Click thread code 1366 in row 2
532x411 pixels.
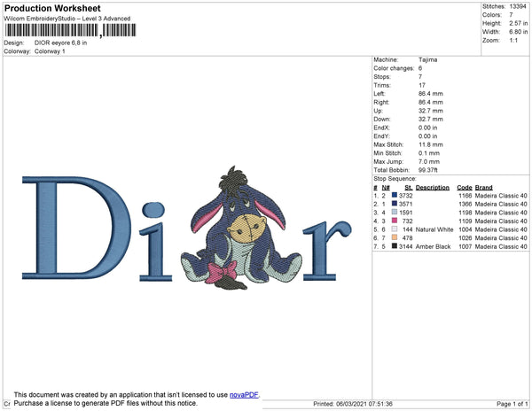(465, 204)
